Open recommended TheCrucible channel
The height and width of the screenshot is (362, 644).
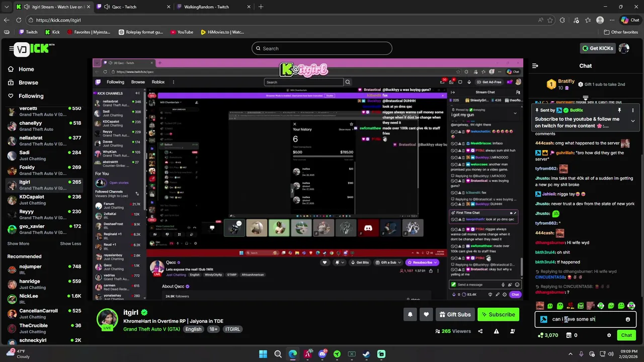44,328
